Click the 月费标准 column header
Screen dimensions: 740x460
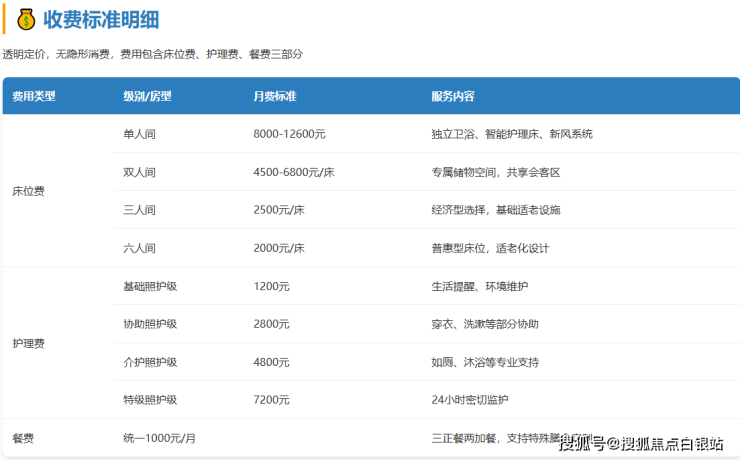(x=275, y=97)
